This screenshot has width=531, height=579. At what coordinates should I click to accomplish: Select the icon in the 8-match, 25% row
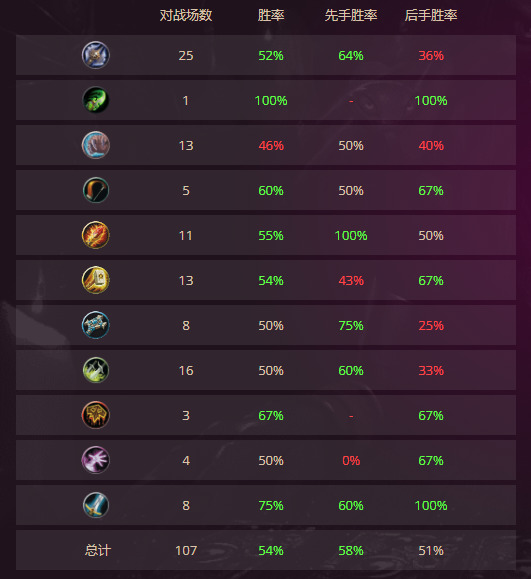96,325
